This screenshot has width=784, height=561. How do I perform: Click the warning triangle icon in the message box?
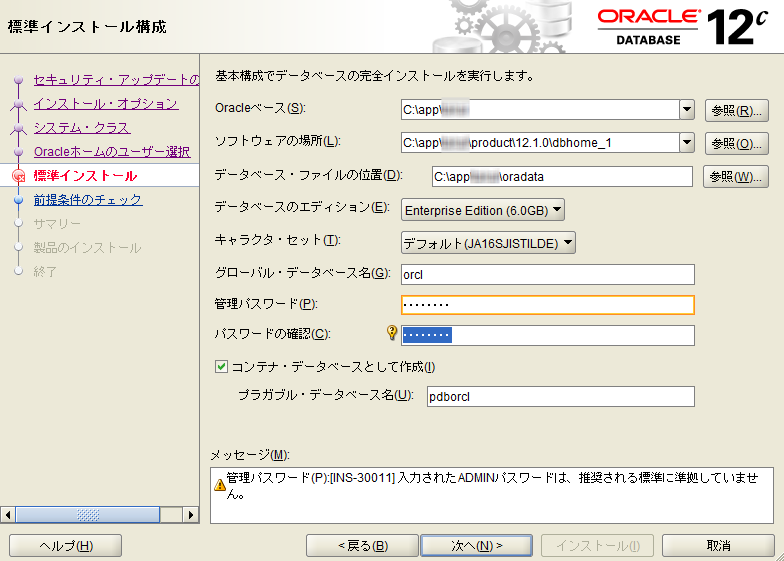pyautogui.click(x=220, y=485)
